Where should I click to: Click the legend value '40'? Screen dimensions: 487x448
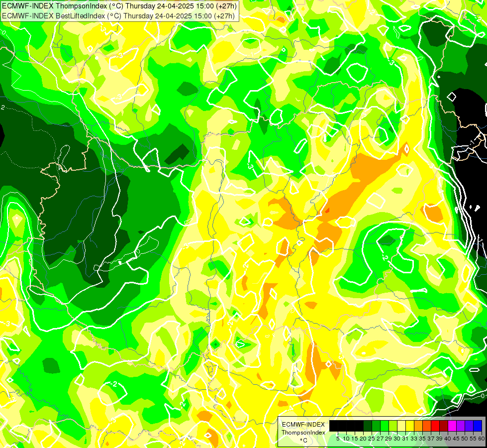click(448, 439)
